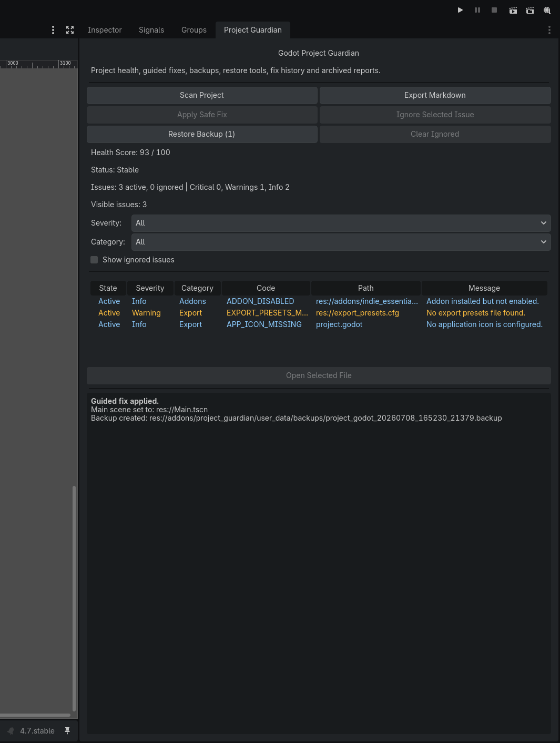Click the Warning severity cell

146,313
